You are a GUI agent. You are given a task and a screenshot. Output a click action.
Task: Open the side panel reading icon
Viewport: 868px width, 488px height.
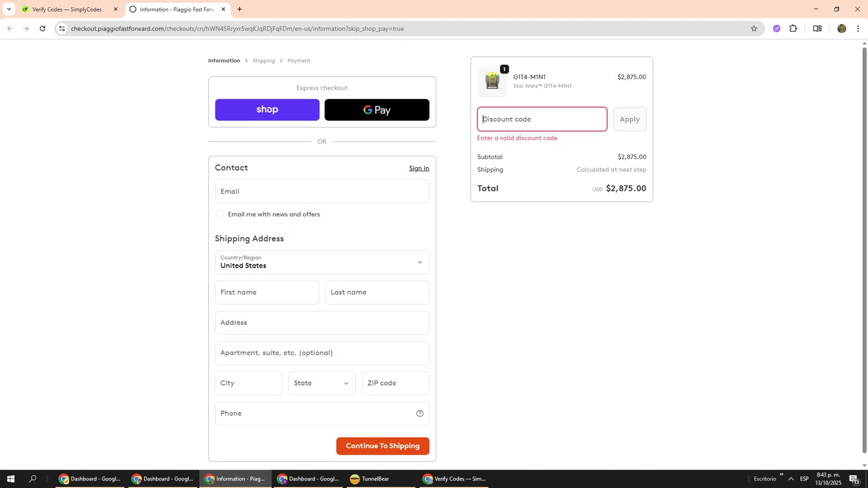click(817, 28)
